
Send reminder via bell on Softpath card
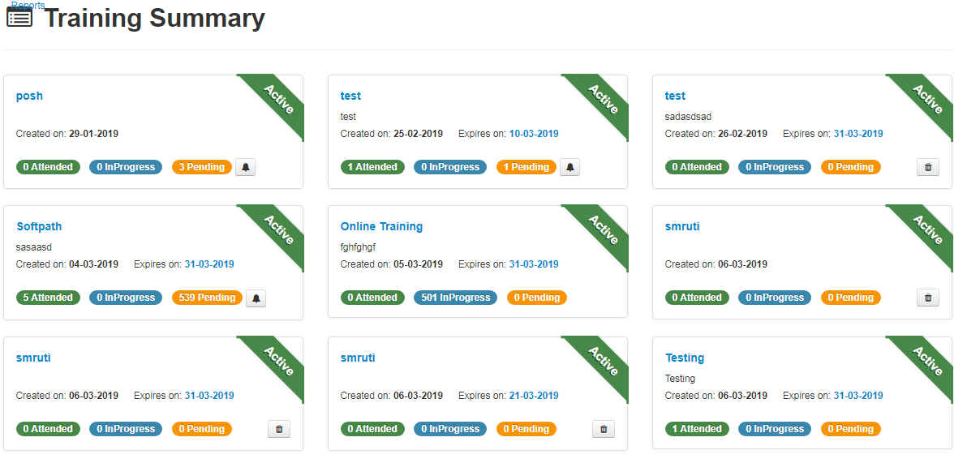pos(256,298)
